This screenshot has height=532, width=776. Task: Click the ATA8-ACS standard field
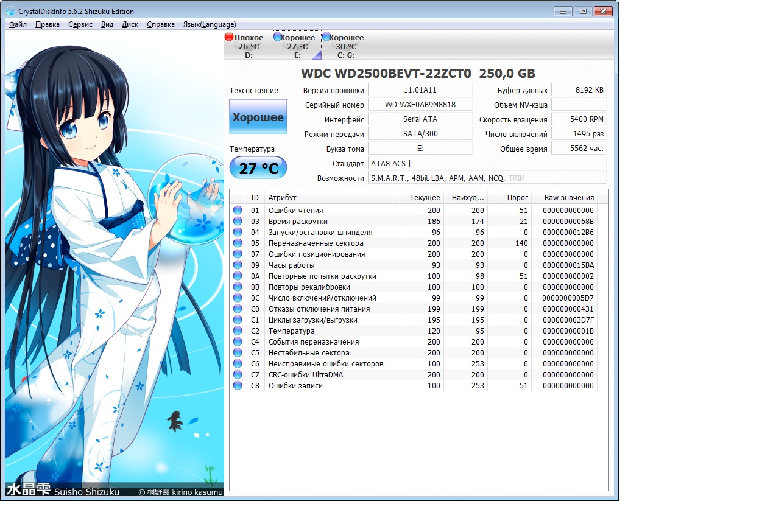pyautogui.click(x=487, y=163)
